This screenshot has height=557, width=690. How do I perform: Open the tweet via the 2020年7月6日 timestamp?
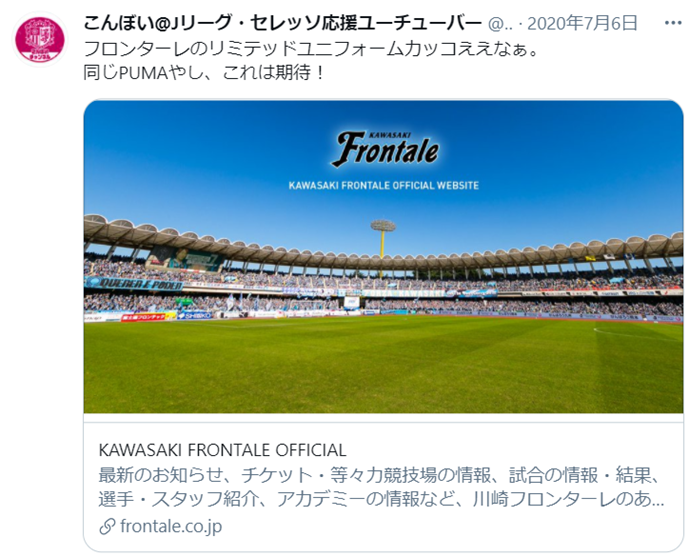pyautogui.click(x=582, y=23)
